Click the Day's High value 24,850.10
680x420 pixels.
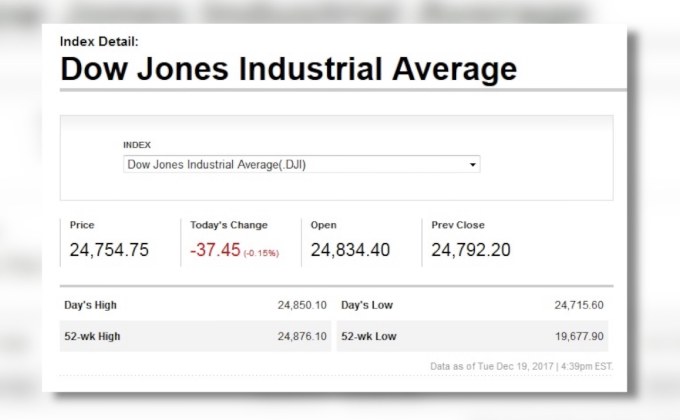pos(302,305)
